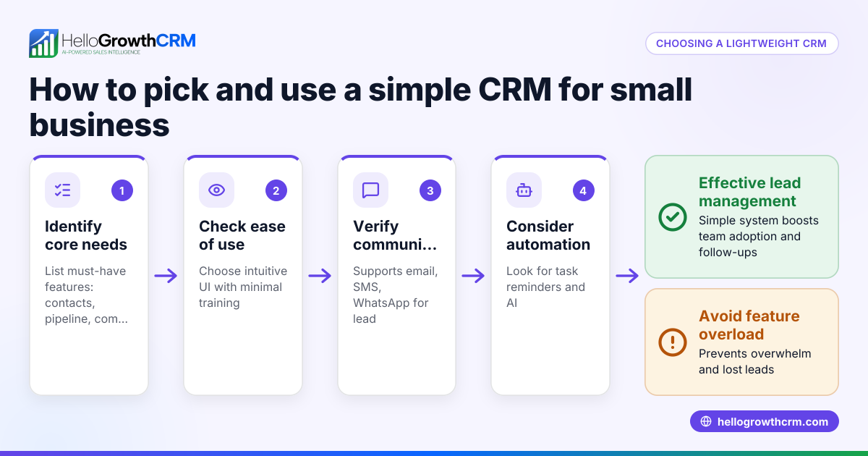Select the Effective lead management heading
868x456 pixels.
pyautogui.click(x=750, y=192)
